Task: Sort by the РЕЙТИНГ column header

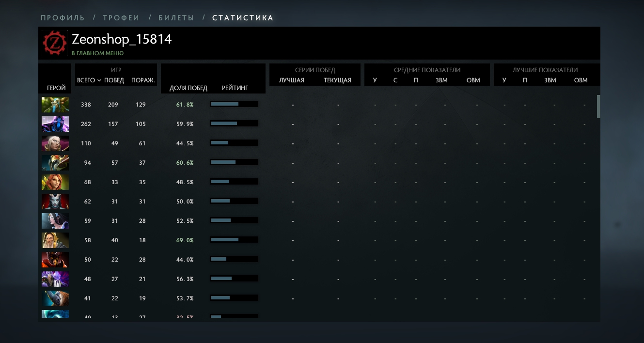Action: click(x=235, y=88)
